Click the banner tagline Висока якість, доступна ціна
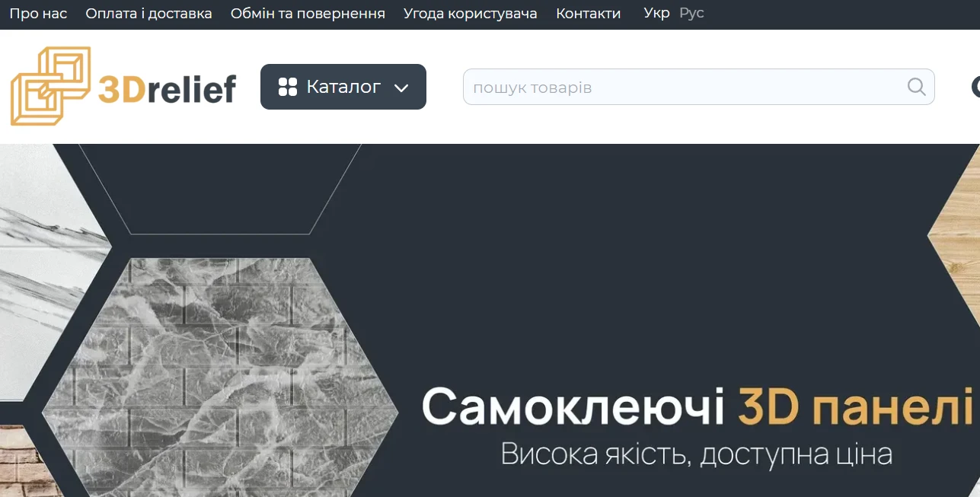The height and width of the screenshot is (497, 980). [697, 454]
